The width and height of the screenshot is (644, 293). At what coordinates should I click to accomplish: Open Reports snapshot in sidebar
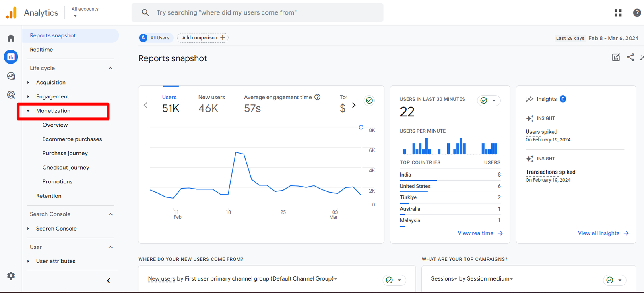[70, 35]
